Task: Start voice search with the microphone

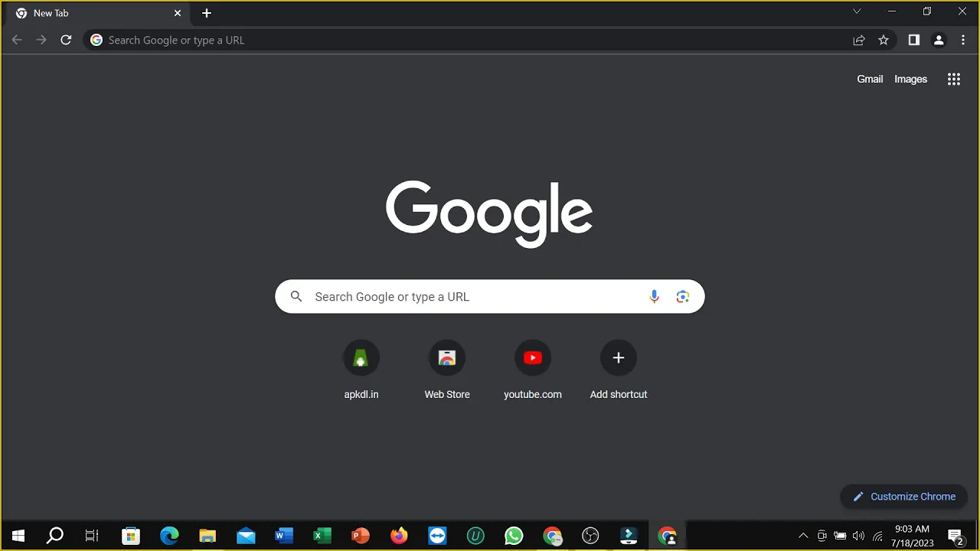Action: 654,297
